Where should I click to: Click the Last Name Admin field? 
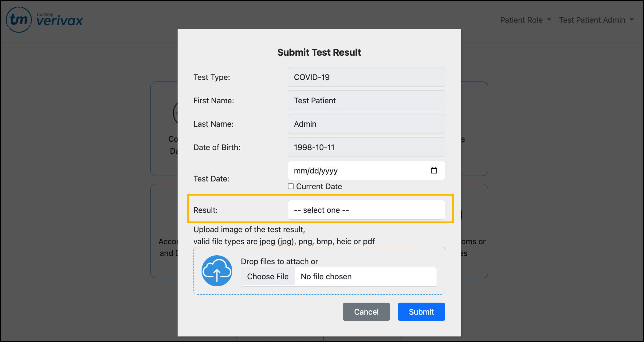pos(366,124)
